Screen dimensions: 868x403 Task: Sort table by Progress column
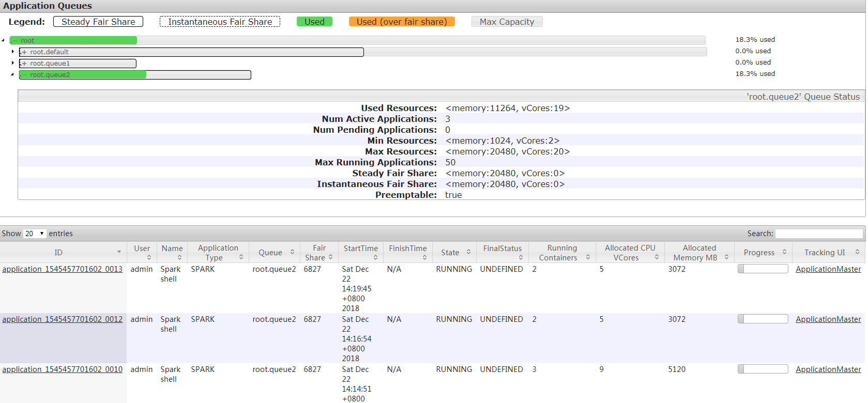pyautogui.click(x=763, y=252)
